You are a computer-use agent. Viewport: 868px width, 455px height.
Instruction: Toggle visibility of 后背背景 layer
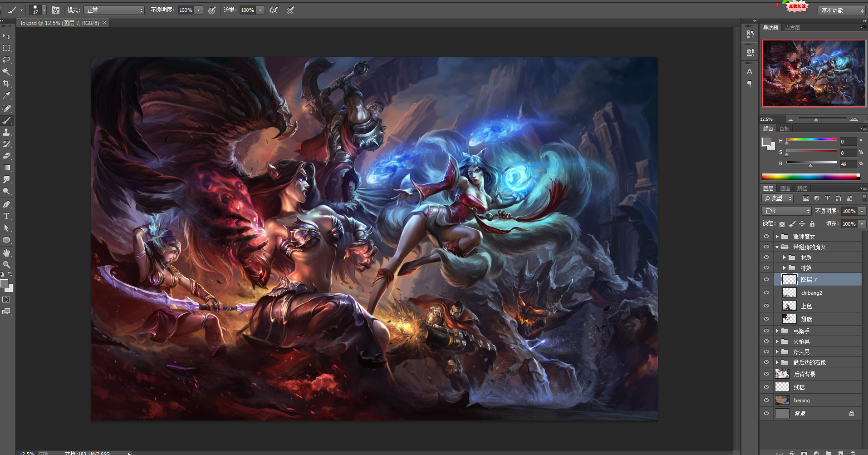click(x=766, y=374)
